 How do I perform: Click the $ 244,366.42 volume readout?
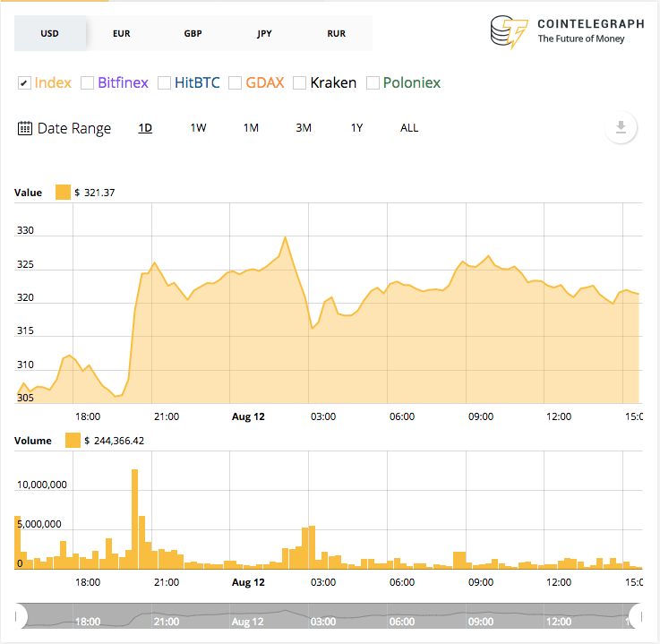[x=114, y=441]
